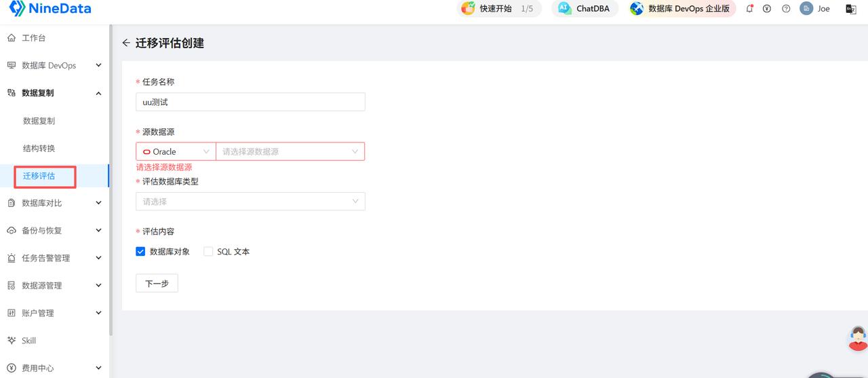Viewport: 868px width, 378px height.
Task: Open the Oracle source type dropdown
Action: coord(176,151)
